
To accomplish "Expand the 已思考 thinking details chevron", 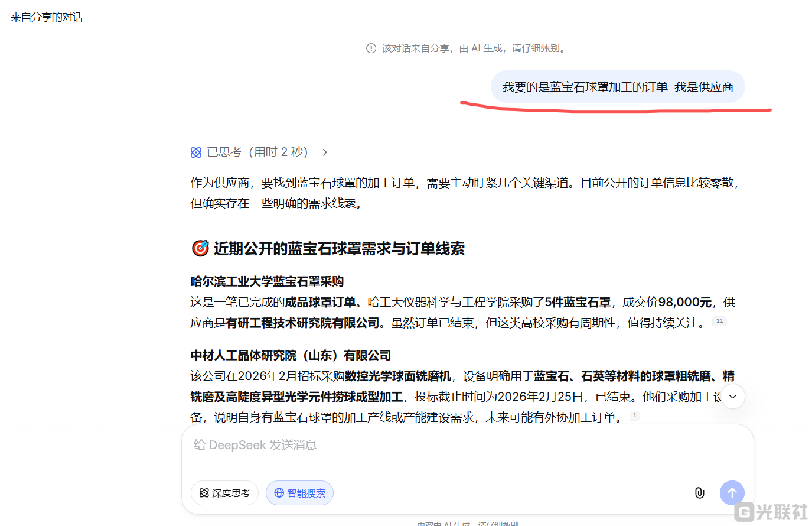I will 325,152.
